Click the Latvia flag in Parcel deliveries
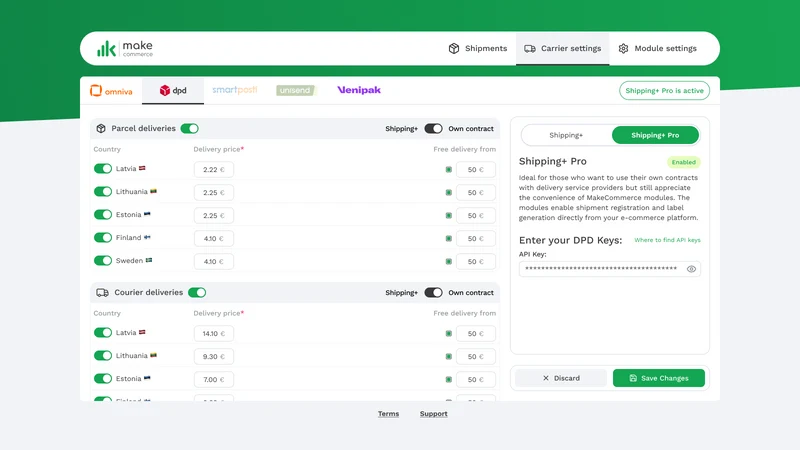Image resolution: width=800 pixels, height=450 pixels. coord(142,168)
